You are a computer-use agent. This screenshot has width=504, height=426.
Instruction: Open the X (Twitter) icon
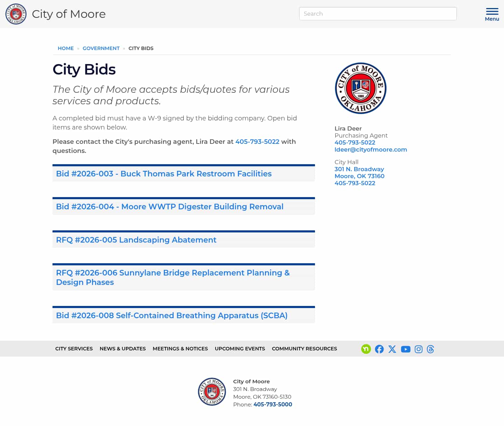(392, 349)
